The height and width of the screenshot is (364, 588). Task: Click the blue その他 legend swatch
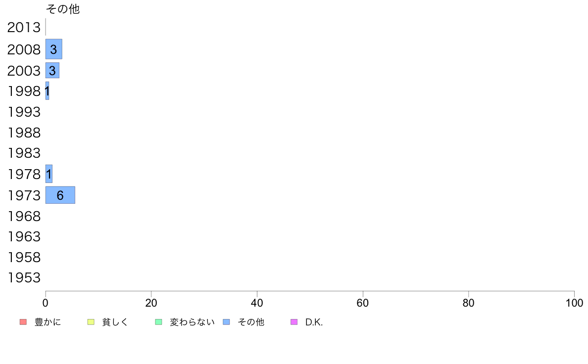tap(227, 322)
